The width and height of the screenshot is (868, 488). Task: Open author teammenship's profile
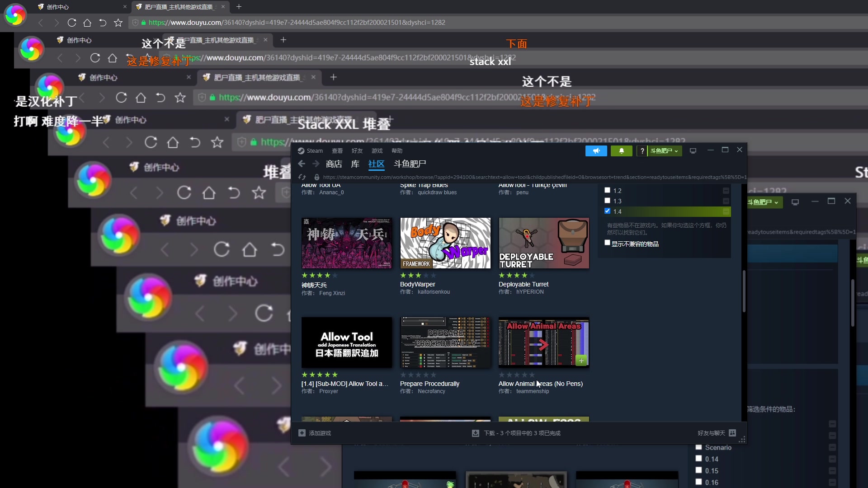tap(533, 391)
